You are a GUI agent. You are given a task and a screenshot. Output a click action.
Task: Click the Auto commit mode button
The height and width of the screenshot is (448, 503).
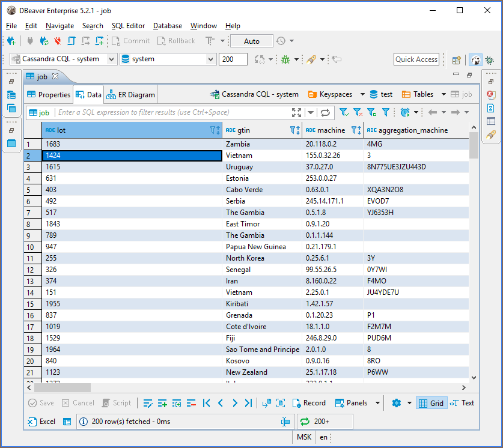[252, 41]
